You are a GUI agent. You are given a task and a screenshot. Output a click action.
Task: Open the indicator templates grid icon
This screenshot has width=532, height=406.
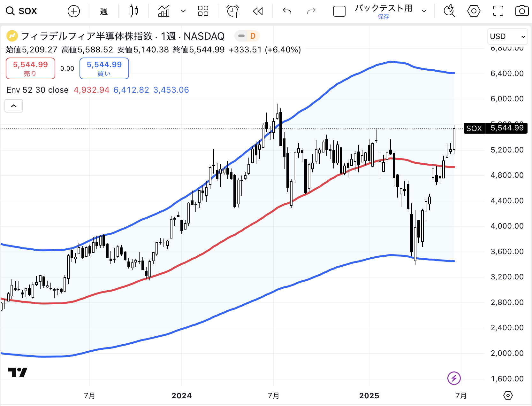(203, 11)
